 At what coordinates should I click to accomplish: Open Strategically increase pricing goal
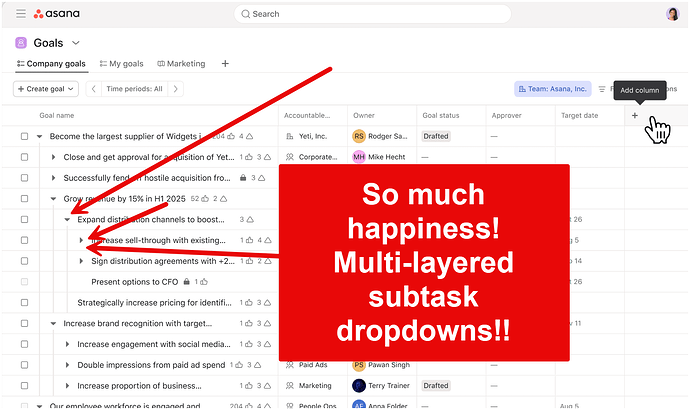pos(154,302)
